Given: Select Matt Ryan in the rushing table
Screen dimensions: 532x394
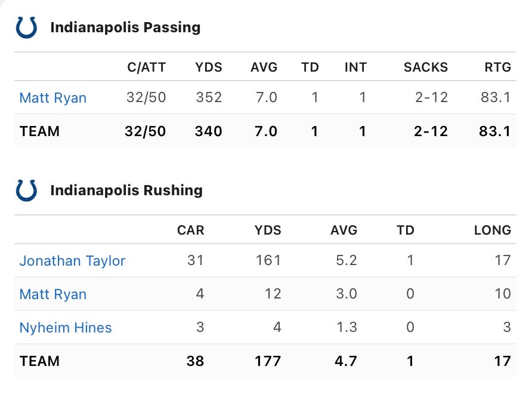Looking at the screenshot, I should point(53,294).
